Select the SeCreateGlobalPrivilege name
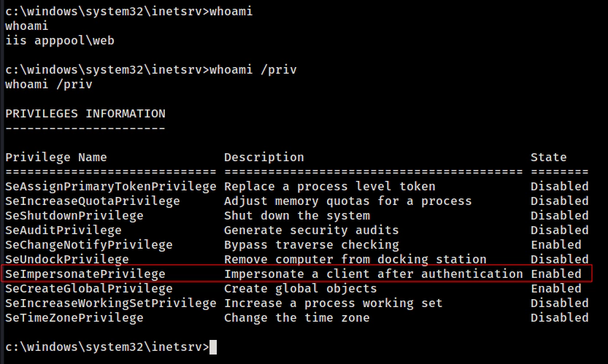Viewport: 608px width, 364px height. [89, 288]
